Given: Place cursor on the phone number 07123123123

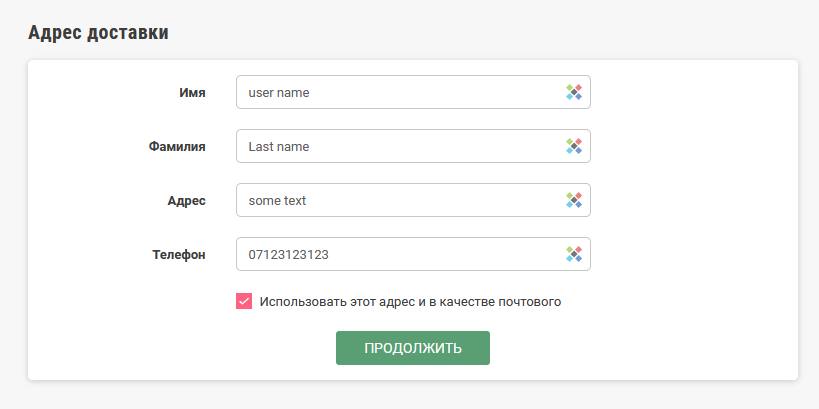Looking at the screenshot, I should [x=289, y=254].
